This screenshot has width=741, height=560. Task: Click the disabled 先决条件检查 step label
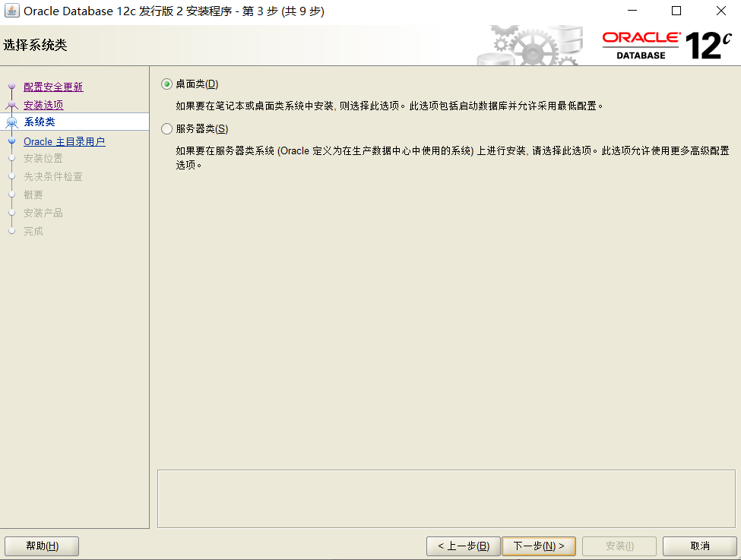[53, 176]
